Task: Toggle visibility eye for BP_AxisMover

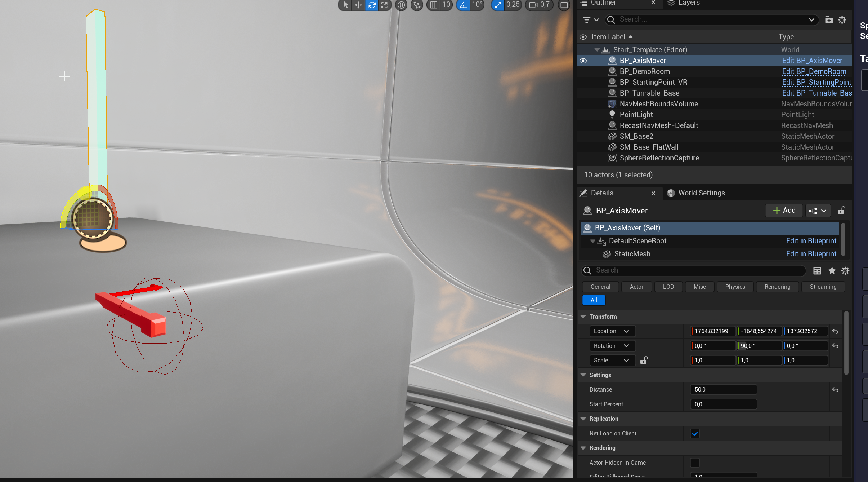Action: coord(583,61)
